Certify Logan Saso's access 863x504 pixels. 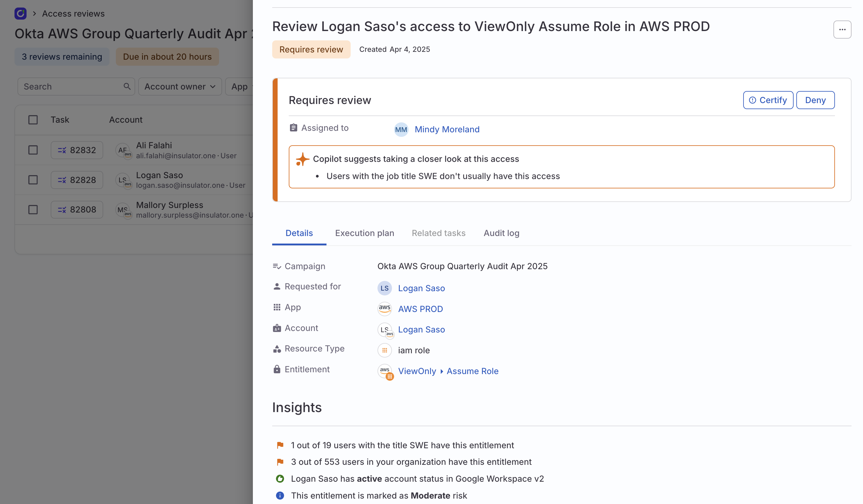click(768, 100)
